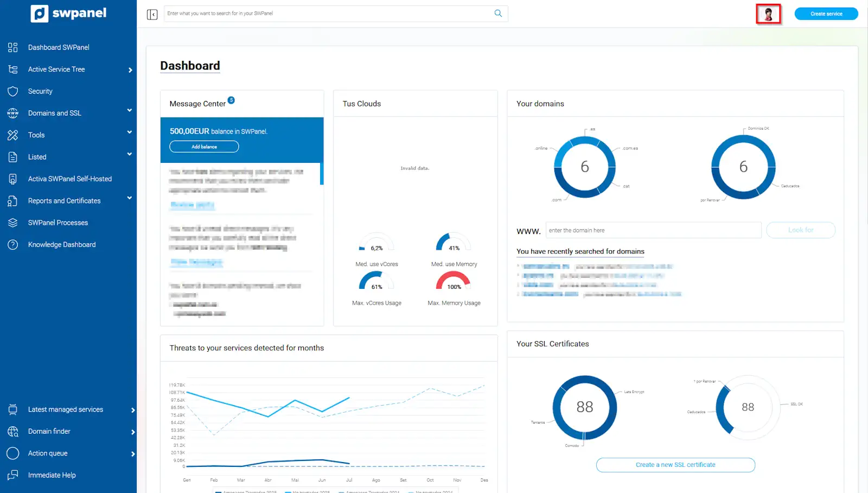Expand the Reports and Certificates submenu

click(129, 198)
